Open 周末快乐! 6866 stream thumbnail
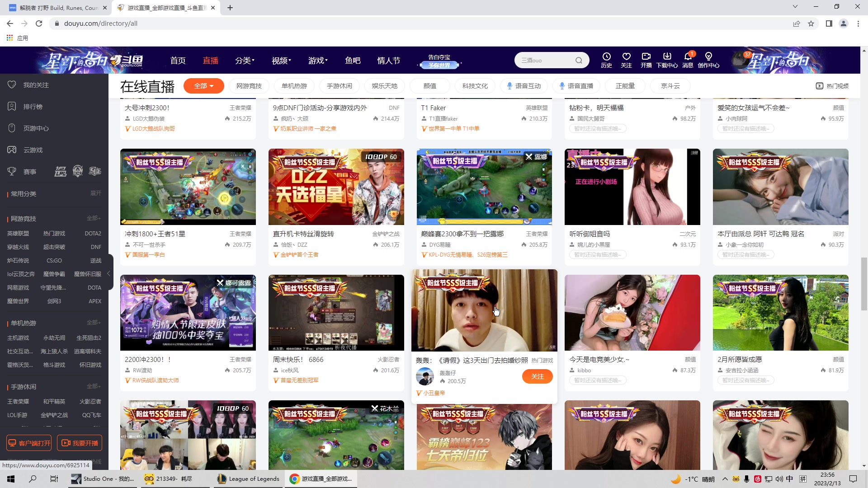The image size is (868, 488). [336, 313]
